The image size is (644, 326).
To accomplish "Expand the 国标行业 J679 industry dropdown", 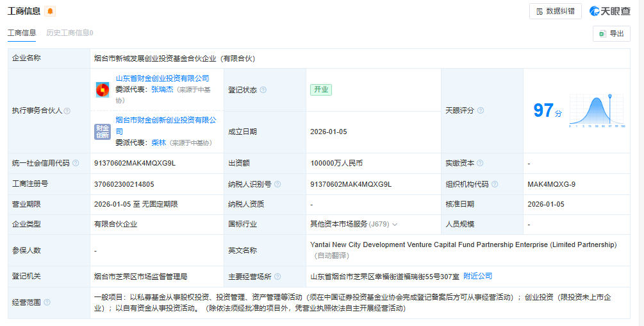I will [395, 225].
